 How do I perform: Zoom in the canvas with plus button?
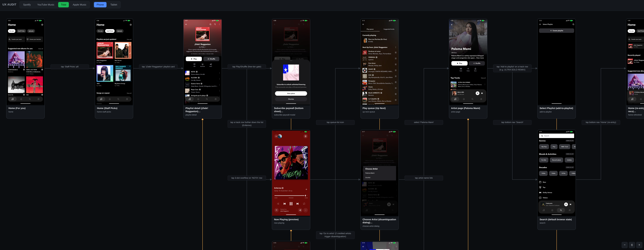(639, 245)
